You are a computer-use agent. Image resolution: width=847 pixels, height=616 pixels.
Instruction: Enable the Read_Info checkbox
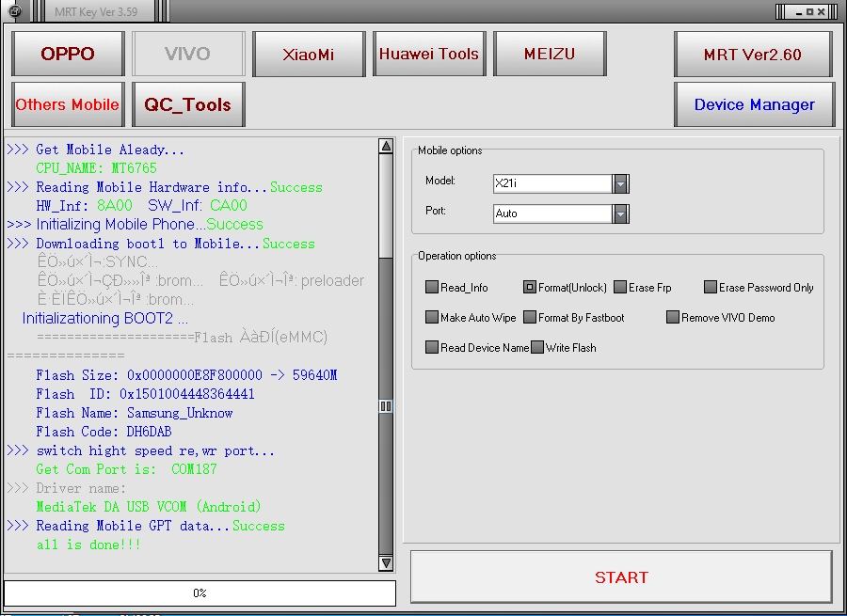[x=432, y=287]
